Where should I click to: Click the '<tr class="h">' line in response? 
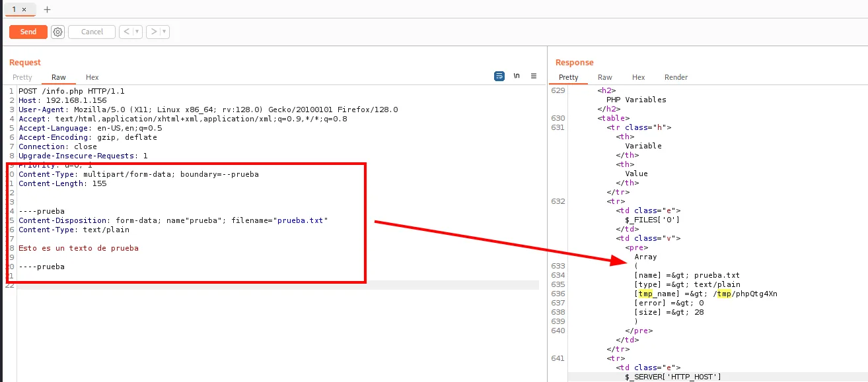(639, 127)
